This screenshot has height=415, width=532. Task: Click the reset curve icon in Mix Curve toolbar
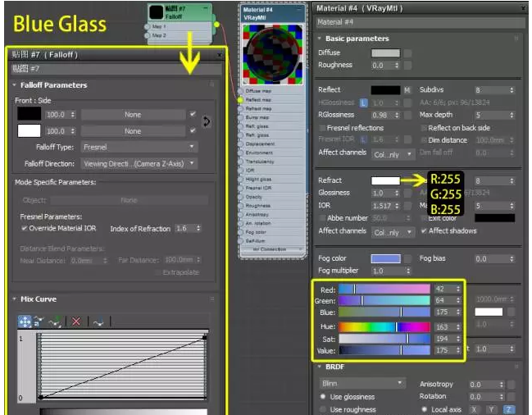98,322
